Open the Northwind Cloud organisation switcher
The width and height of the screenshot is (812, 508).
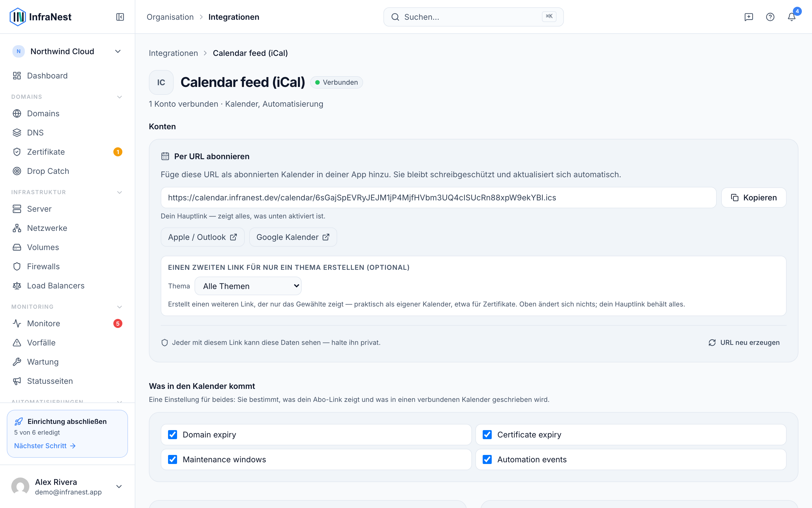coord(67,51)
